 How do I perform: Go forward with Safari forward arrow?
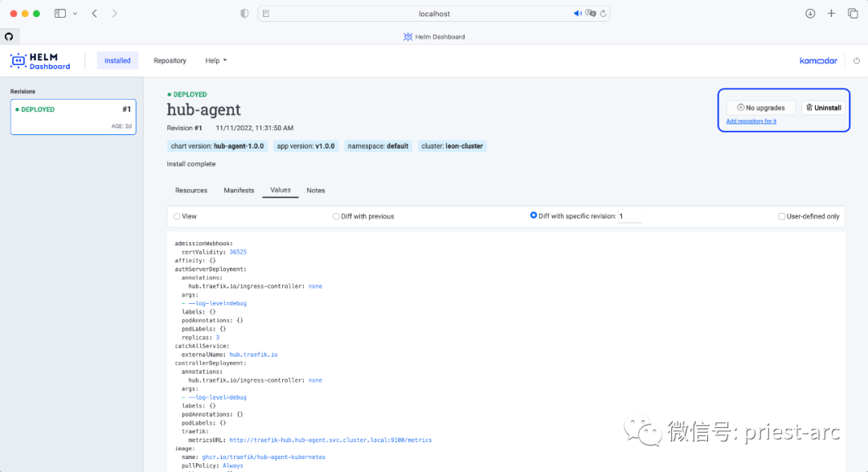coord(115,14)
